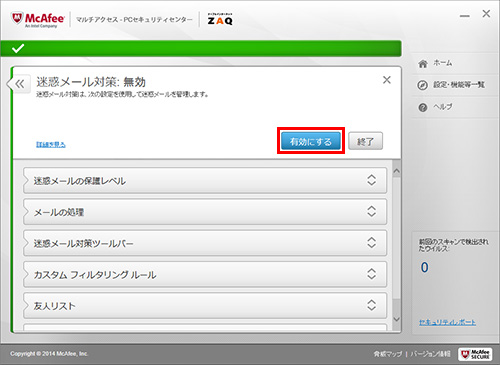Viewport: 500px width, 365px height.
Task: Expand 友人リスト section
Action: coord(205,305)
